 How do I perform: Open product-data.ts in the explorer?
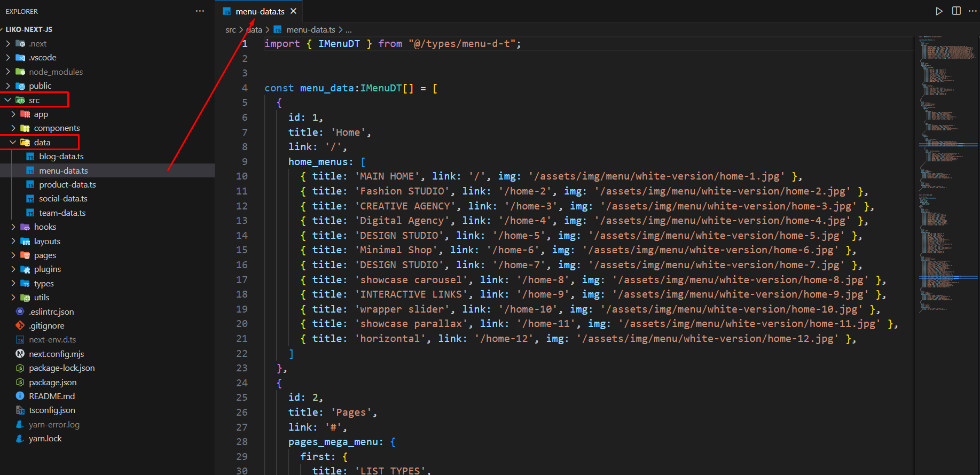[67, 185]
